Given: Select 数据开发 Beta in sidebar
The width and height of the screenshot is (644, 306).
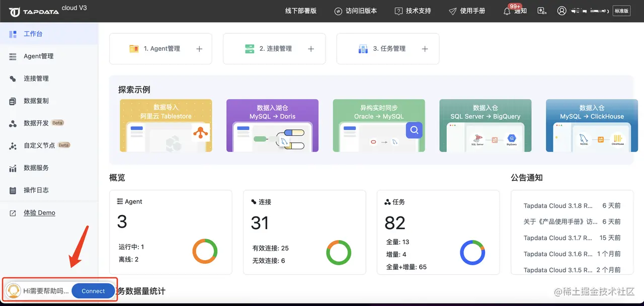Looking at the screenshot, I should point(49,123).
